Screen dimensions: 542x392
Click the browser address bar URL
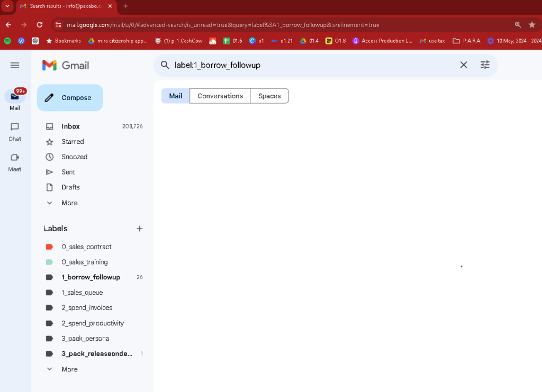(x=223, y=25)
